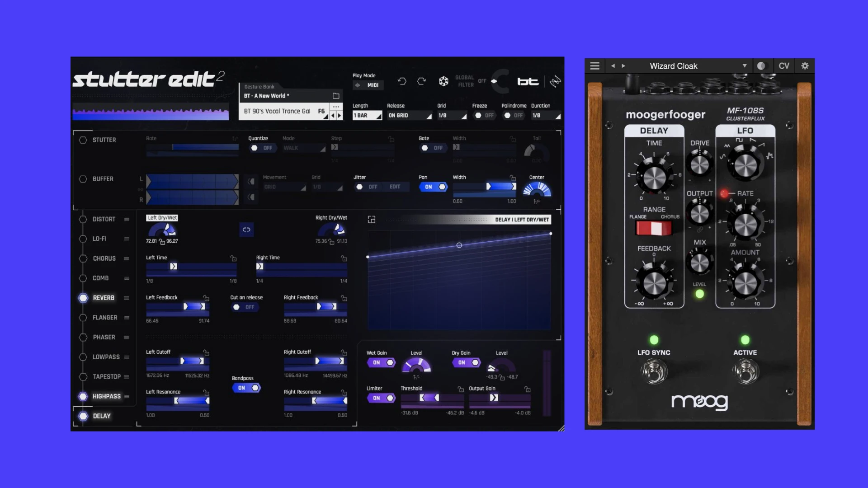
Task: Click the Moog previous preset arrow
Action: click(x=613, y=66)
